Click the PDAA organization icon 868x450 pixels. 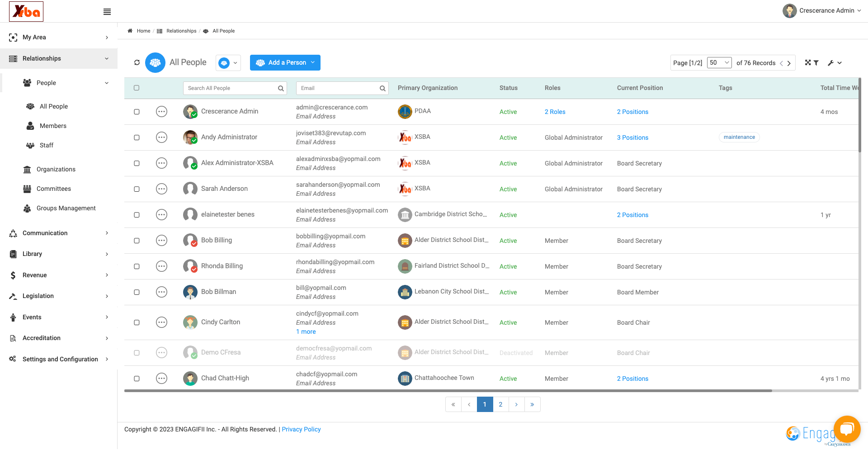click(x=405, y=112)
